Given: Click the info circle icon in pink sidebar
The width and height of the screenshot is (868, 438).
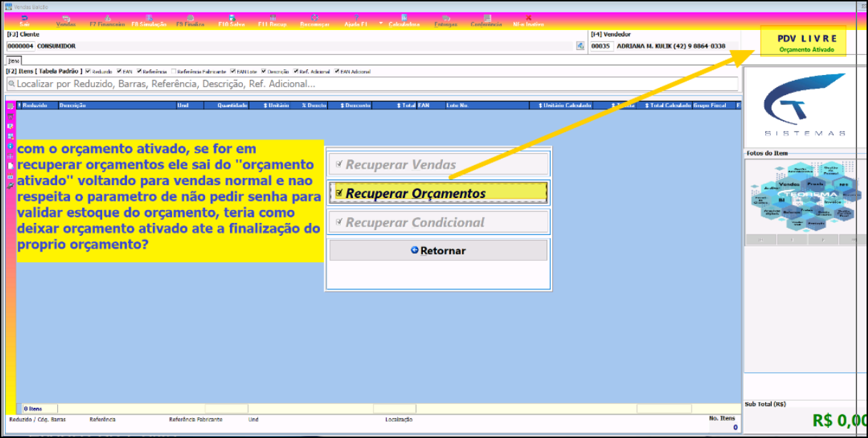Looking at the screenshot, I should 10,146.
